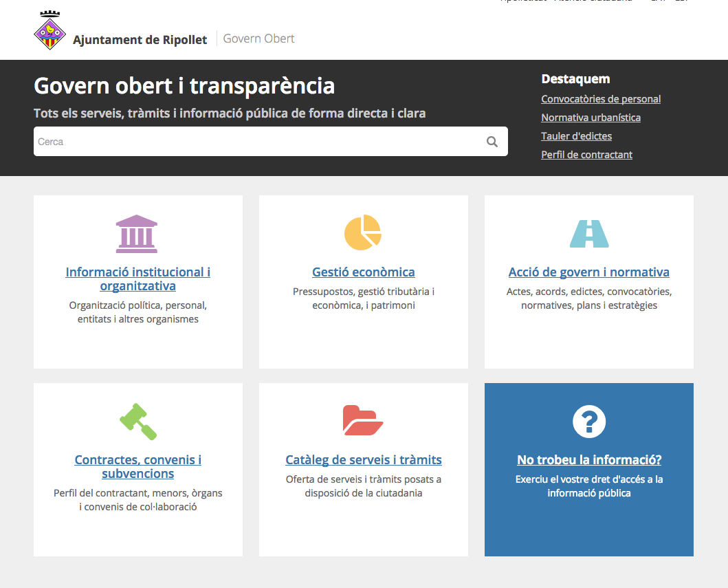The width and height of the screenshot is (728, 588).
Task: Open the Normativa urbanística link
Action: pos(591,118)
